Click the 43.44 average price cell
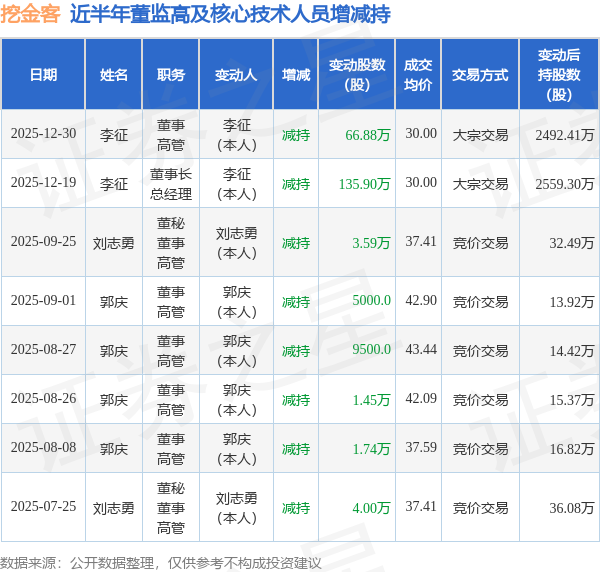This screenshot has width=600, height=572. coord(421,349)
